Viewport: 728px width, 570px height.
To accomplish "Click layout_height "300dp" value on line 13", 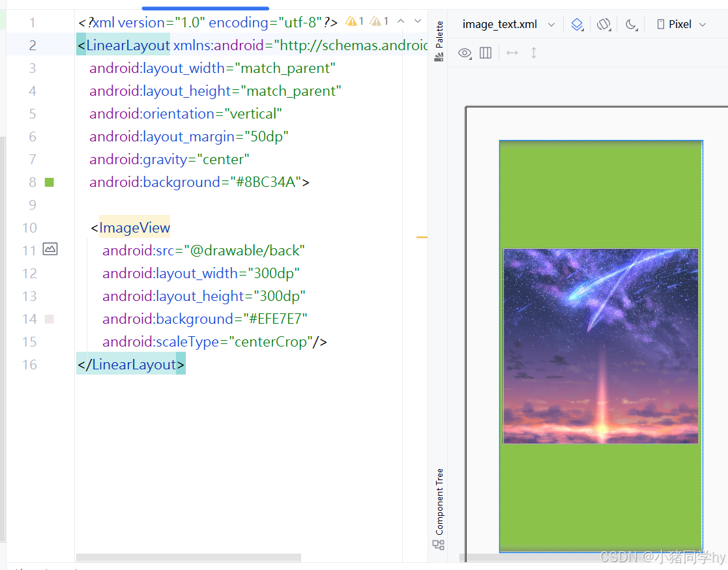I will (280, 296).
